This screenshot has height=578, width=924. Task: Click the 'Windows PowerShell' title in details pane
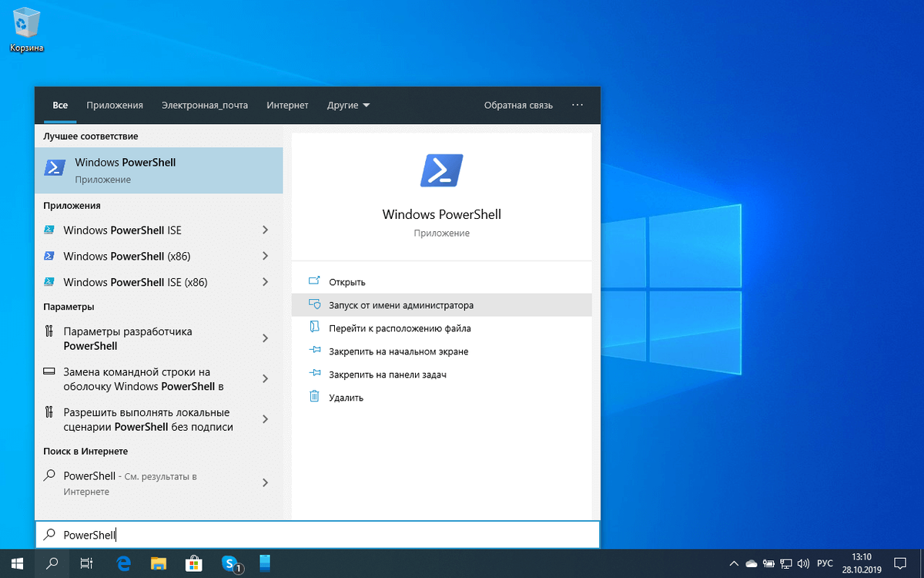pos(442,214)
